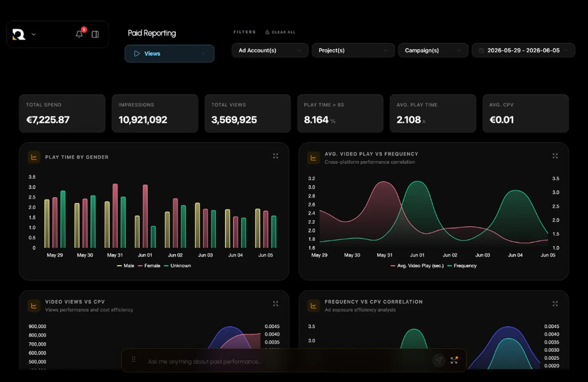Screen dimensions: 588x382
Task: Click the chart icon beside Avg. Video Play vs Frequency
Action: click(x=313, y=158)
